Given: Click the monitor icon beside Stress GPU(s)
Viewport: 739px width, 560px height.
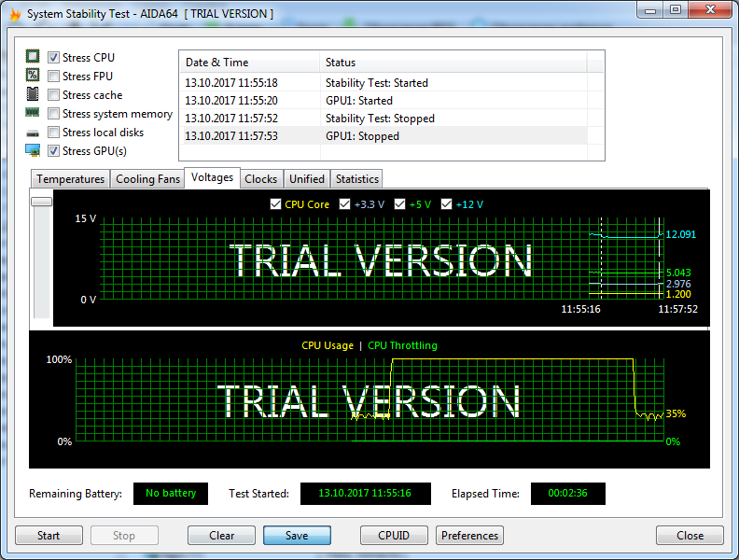Looking at the screenshot, I should pyautogui.click(x=33, y=150).
